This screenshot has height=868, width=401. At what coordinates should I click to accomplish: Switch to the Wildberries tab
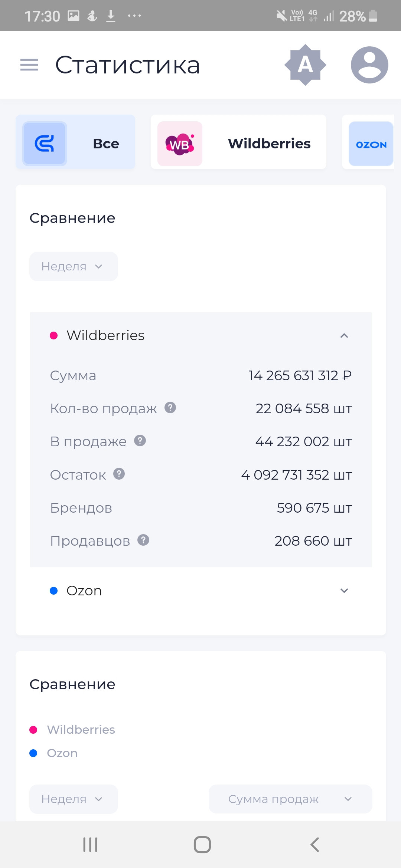click(238, 143)
